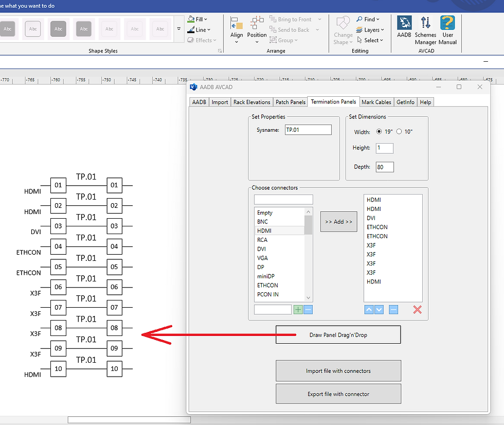504x425 pixels.
Task: Open the Help tab
Action: coord(425,102)
